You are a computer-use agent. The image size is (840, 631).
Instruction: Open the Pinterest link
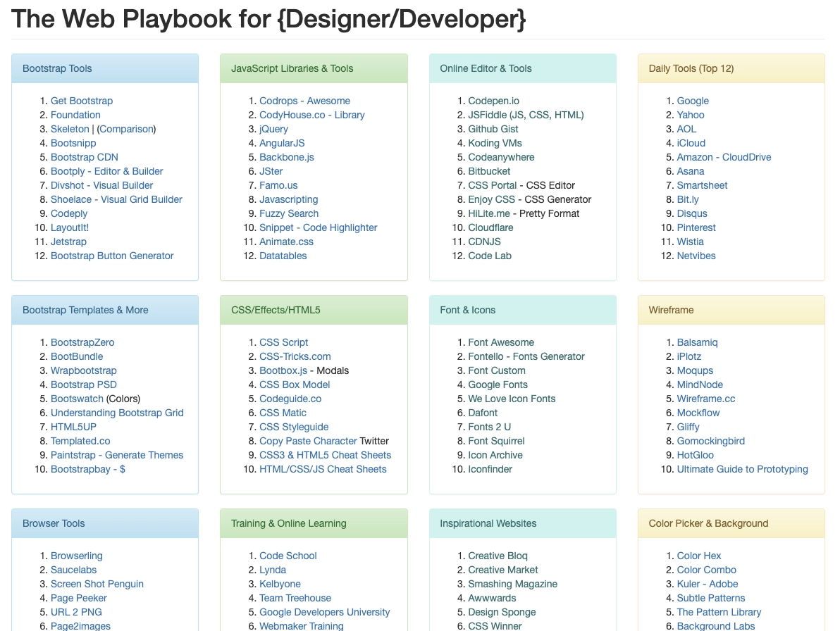[696, 227]
